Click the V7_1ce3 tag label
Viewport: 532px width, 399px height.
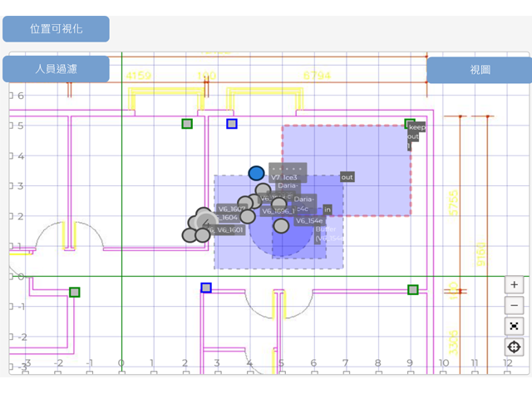click(285, 177)
